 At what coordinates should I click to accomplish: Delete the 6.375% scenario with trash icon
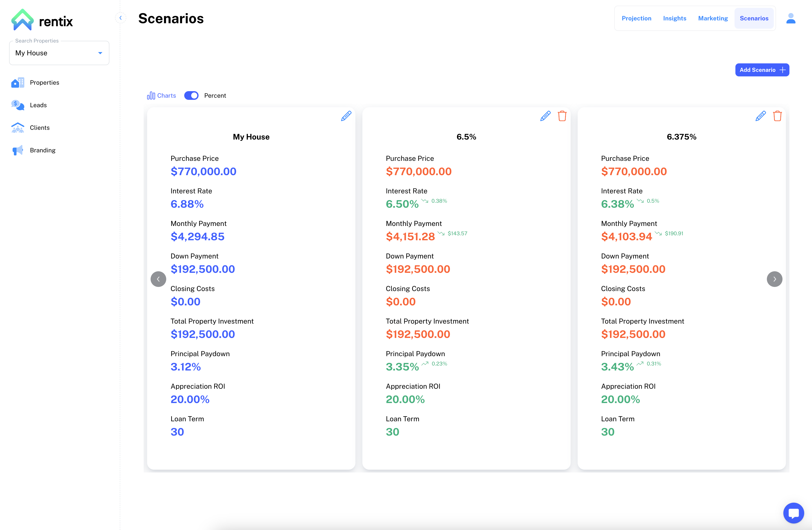[777, 116]
